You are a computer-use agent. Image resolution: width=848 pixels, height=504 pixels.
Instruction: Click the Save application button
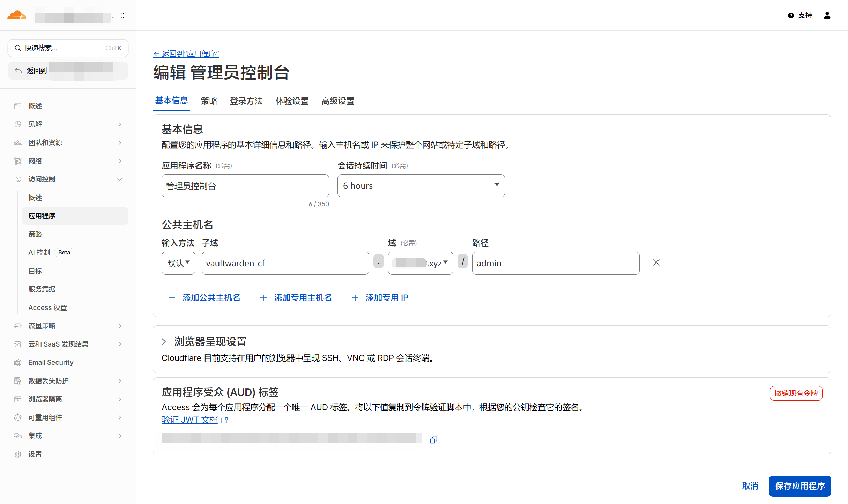(799, 486)
